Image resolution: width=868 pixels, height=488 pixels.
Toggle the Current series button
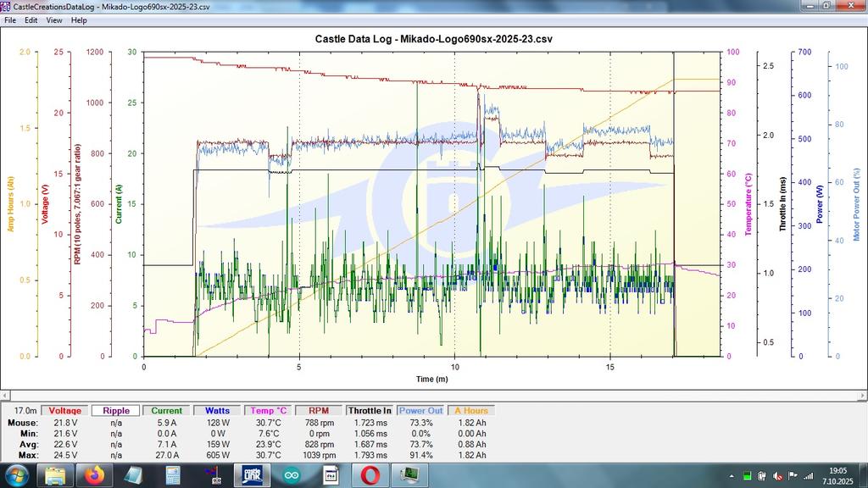click(167, 411)
